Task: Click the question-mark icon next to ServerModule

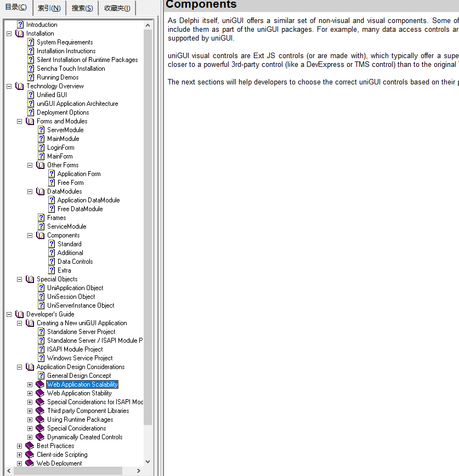Action: click(41, 130)
